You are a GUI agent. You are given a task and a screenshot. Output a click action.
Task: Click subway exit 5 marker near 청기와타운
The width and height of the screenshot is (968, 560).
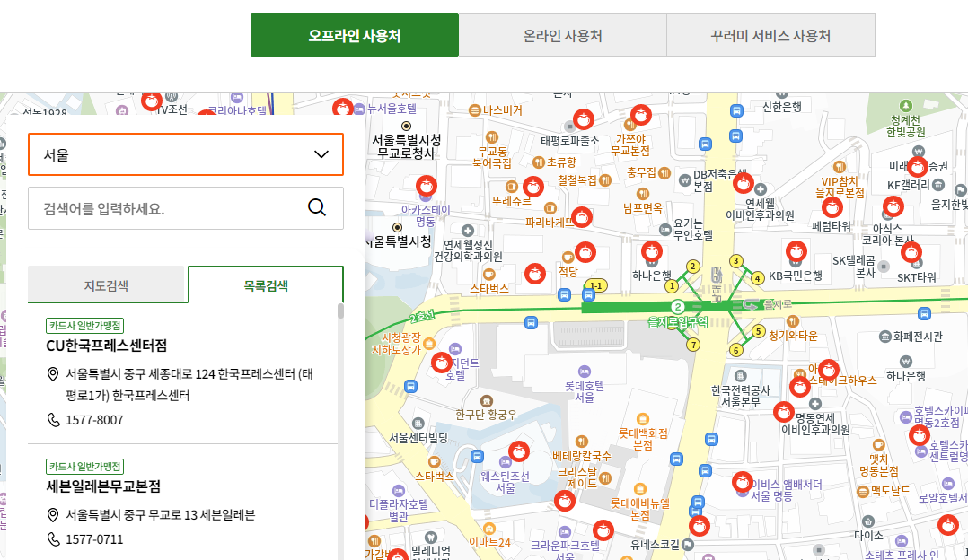(759, 332)
